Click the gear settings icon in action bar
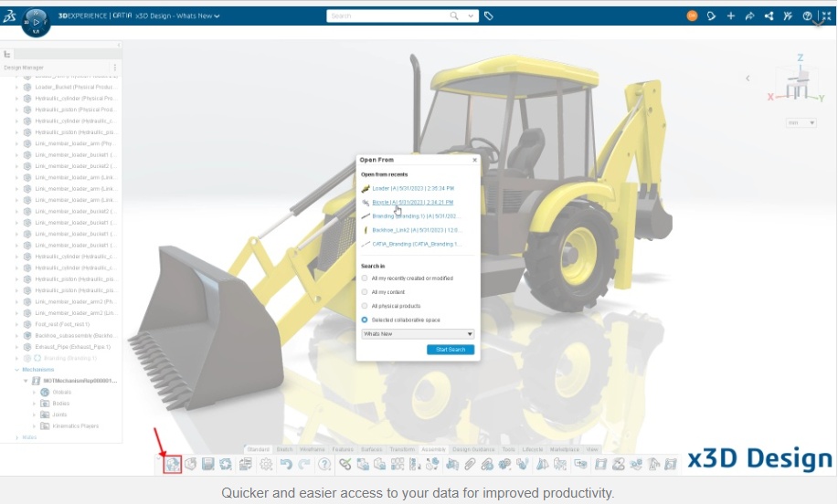 pyautogui.click(x=266, y=465)
